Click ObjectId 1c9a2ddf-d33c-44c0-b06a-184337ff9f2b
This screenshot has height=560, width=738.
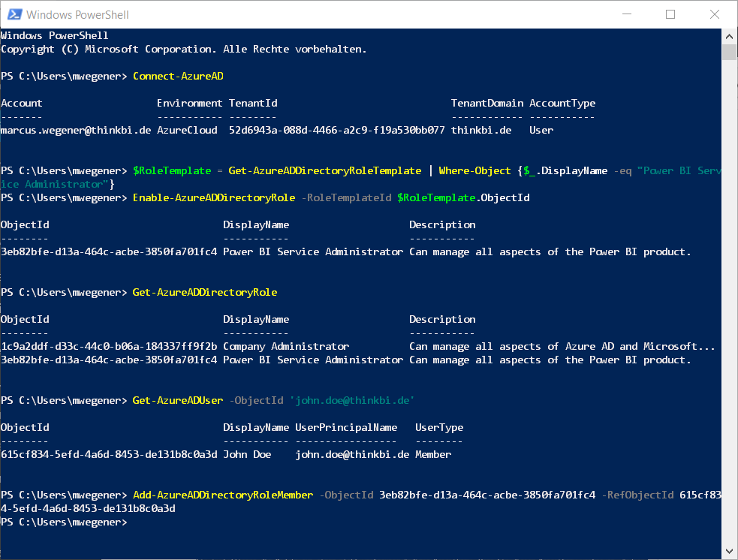tap(109, 347)
